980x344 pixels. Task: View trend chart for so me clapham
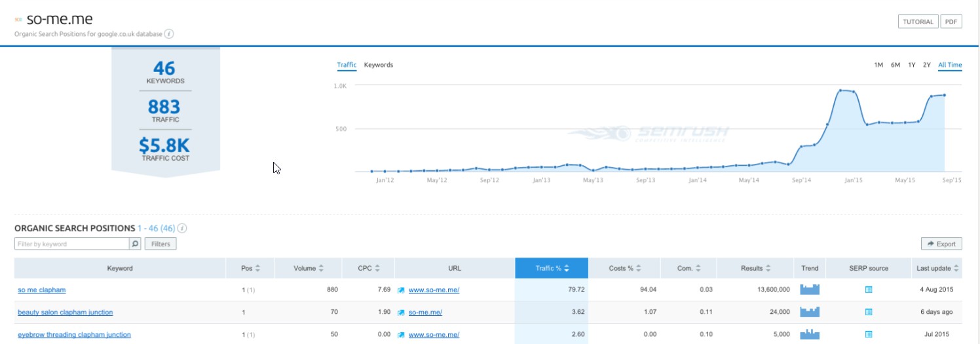tap(810, 290)
